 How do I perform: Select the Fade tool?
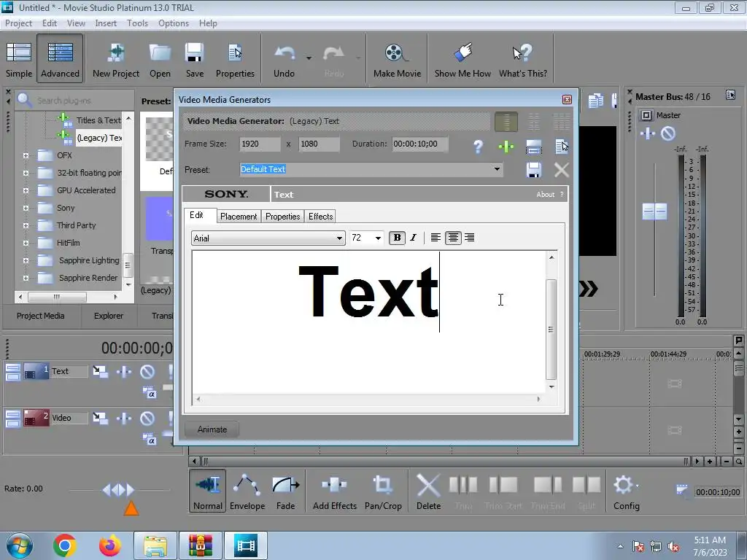tap(285, 491)
